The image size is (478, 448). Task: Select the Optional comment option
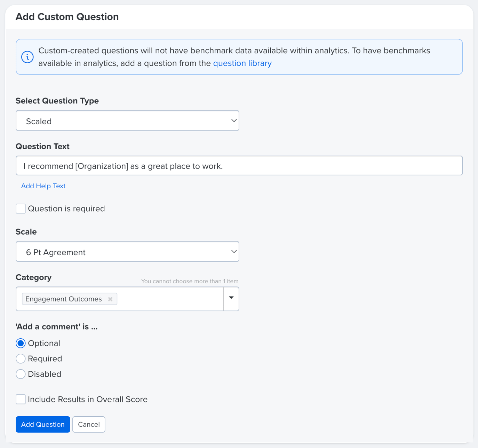tap(21, 343)
